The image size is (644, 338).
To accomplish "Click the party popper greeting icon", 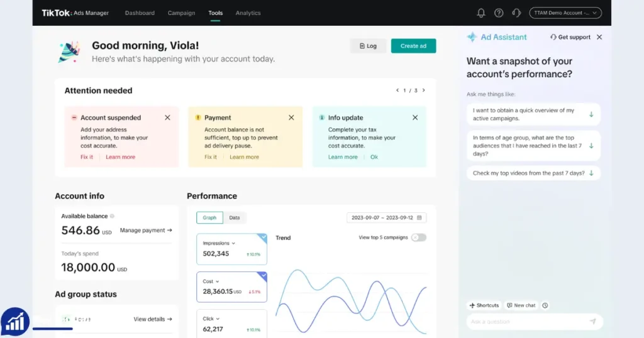I will click(69, 52).
